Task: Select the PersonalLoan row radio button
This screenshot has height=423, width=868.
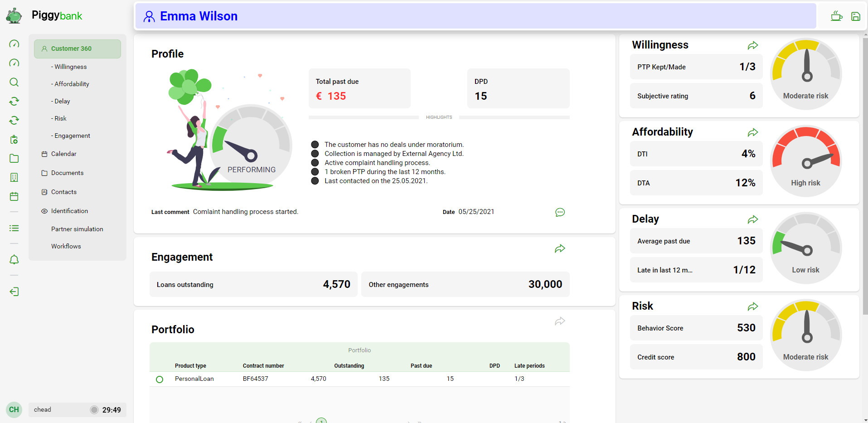Action: [159, 379]
